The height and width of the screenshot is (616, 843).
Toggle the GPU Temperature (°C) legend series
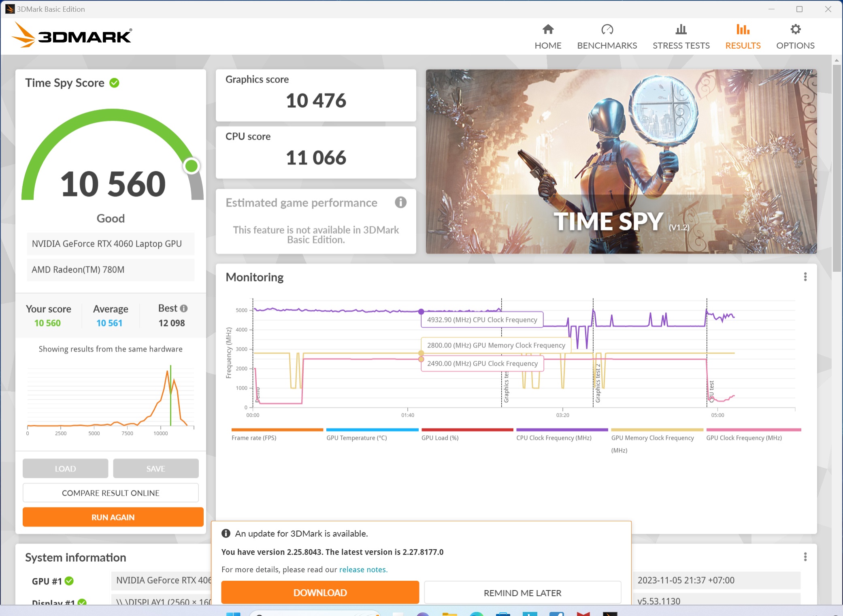pyautogui.click(x=372, y=435)
